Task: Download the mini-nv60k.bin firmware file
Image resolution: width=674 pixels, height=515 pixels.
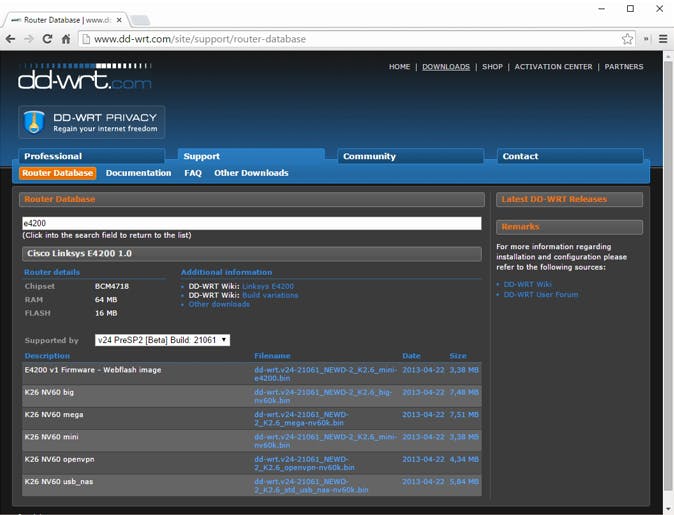Action: 325,441
